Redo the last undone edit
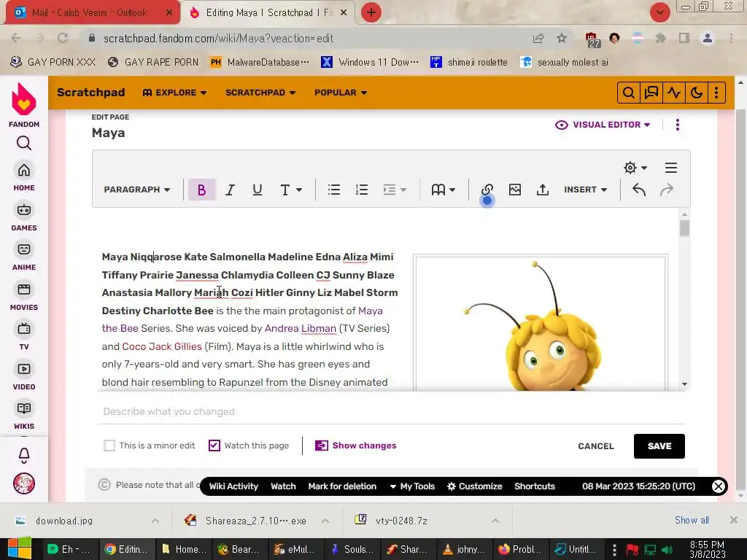 click(x=667, y=190)
